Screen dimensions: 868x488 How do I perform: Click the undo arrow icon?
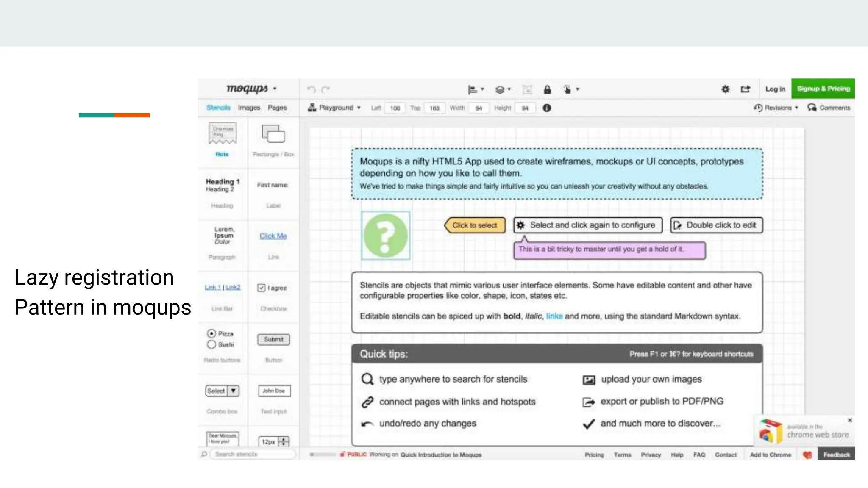(312, 89)
